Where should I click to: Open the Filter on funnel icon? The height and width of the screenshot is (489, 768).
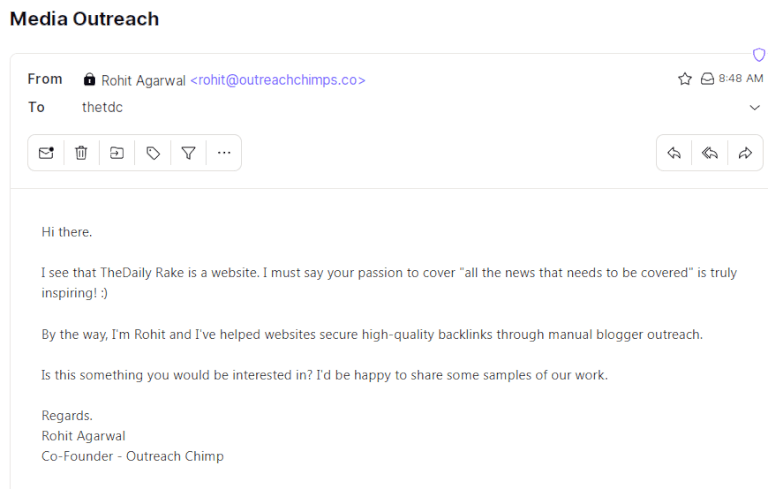[x=189, y=153]
